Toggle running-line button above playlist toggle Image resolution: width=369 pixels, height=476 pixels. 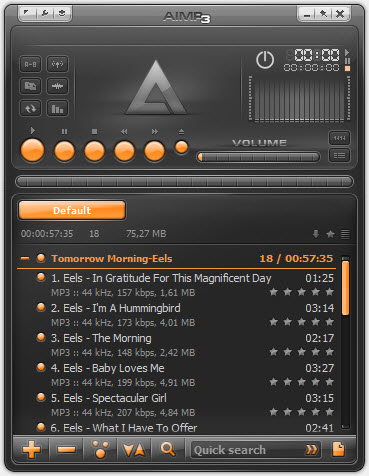pos(339,138)
